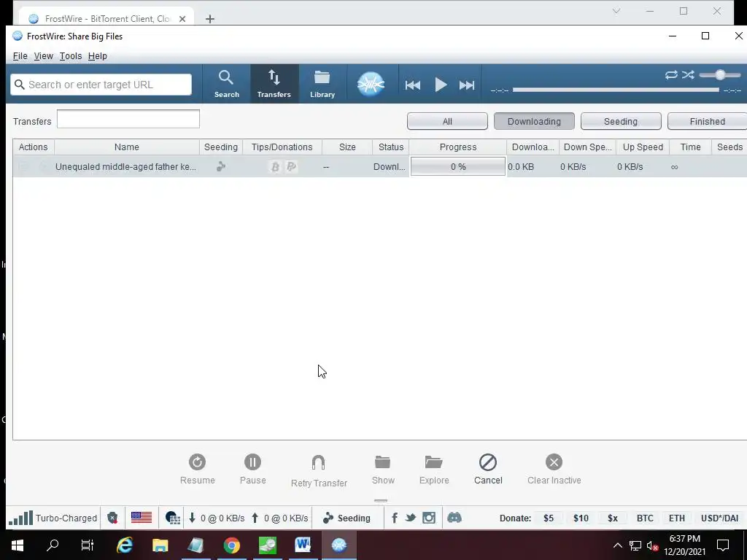
Task: Filter transfers by Downloading
Action: 534,122
